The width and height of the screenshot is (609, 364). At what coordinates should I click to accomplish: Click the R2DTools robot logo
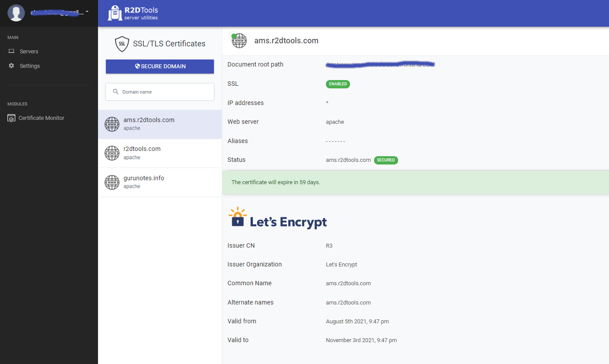point(114,13)
